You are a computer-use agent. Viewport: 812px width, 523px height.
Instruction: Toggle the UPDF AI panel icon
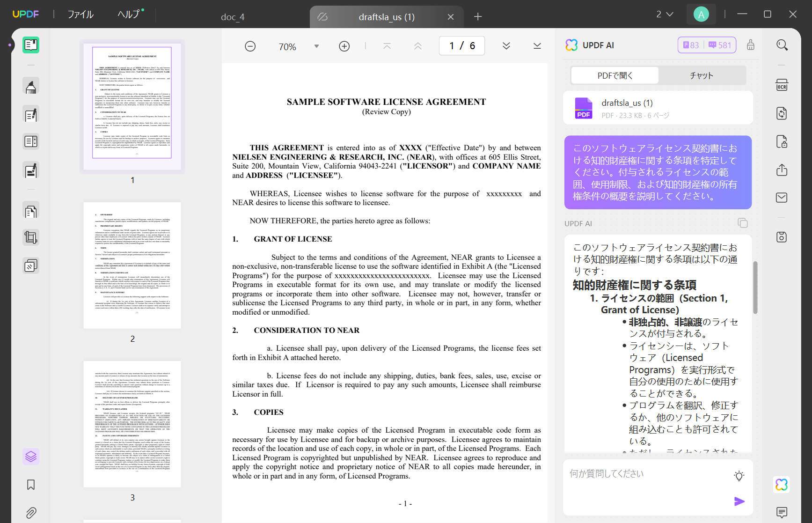[x=782, y=485]
